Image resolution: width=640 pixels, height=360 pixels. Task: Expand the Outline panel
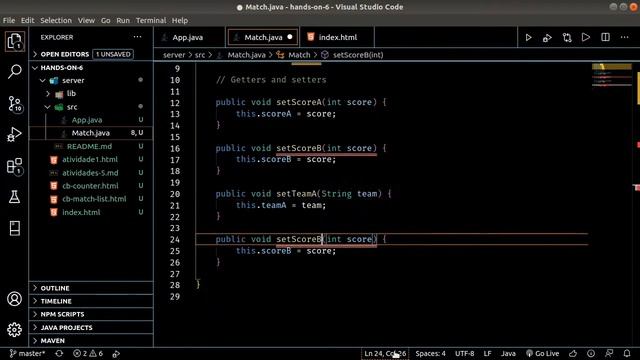pyautogui.click(x=91, y=288)
